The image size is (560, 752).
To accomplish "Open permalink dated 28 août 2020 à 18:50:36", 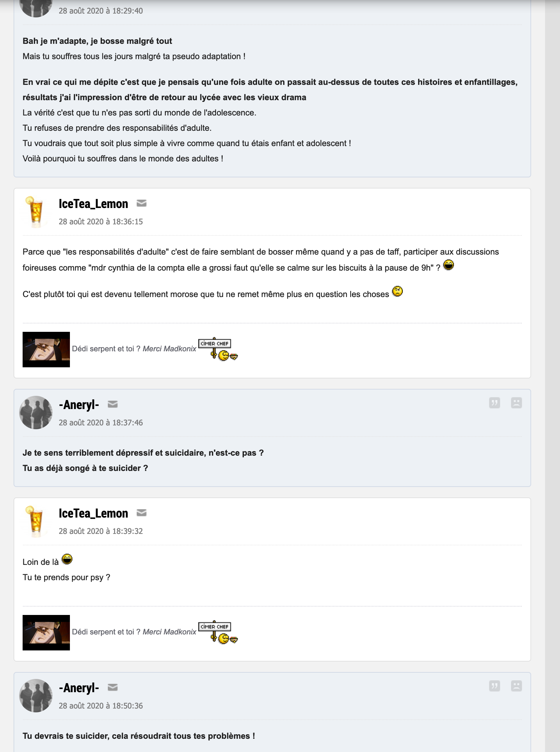I will (101, 706).
